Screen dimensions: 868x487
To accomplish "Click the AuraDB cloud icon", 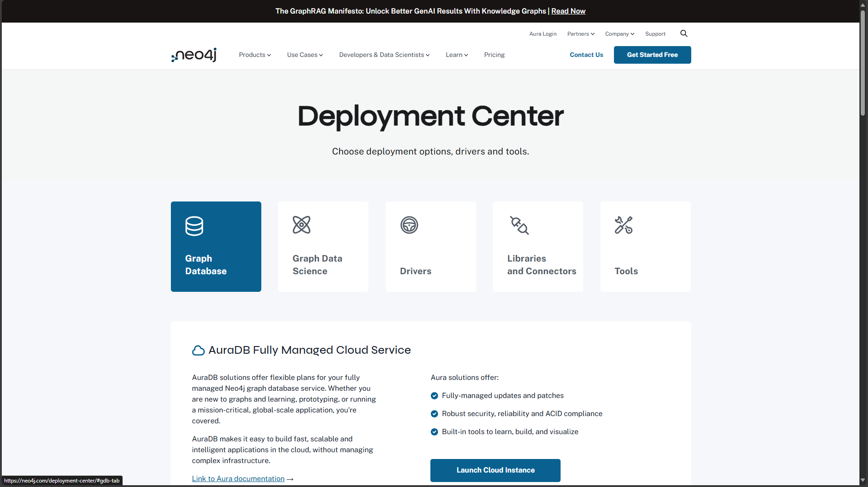I will [x=198, y=351].
